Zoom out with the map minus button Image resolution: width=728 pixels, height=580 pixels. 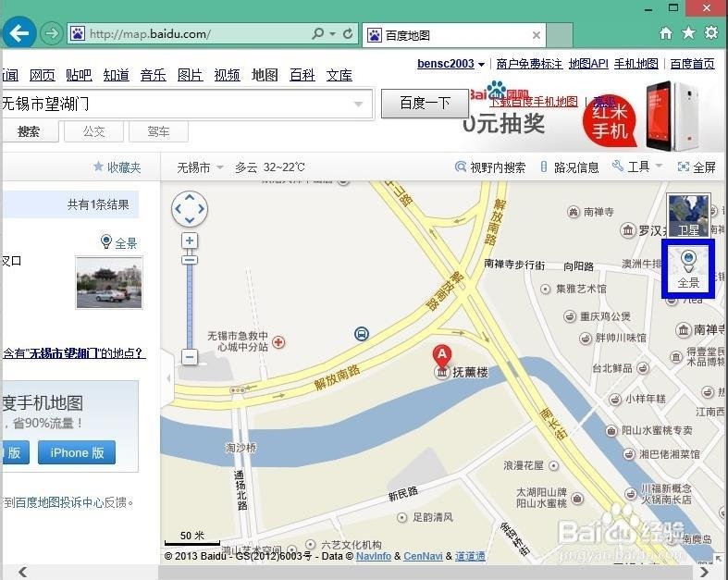pos(190,357)
